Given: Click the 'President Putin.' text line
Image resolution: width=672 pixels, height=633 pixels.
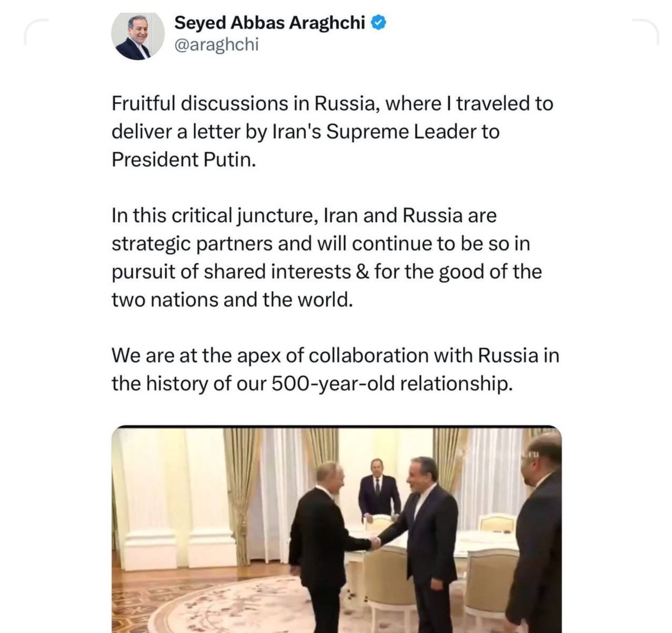Looking at the screenshot, I should click(x=183, y=159).
